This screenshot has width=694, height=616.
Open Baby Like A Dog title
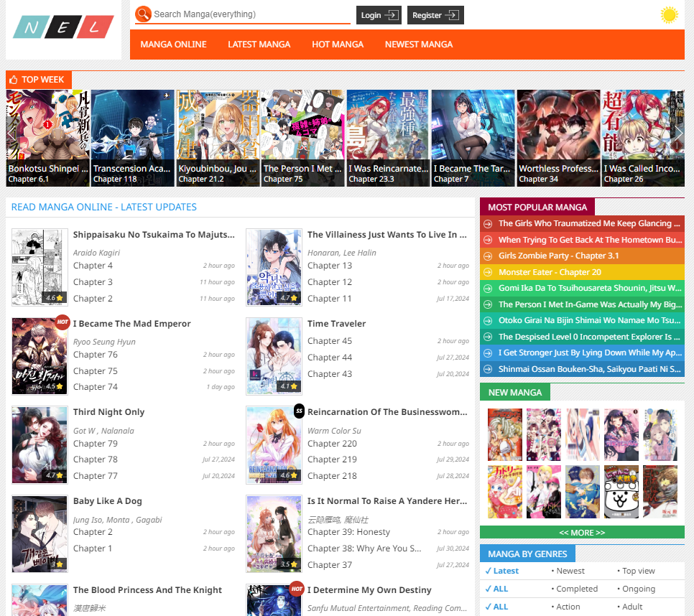click(x=108, y=501)
